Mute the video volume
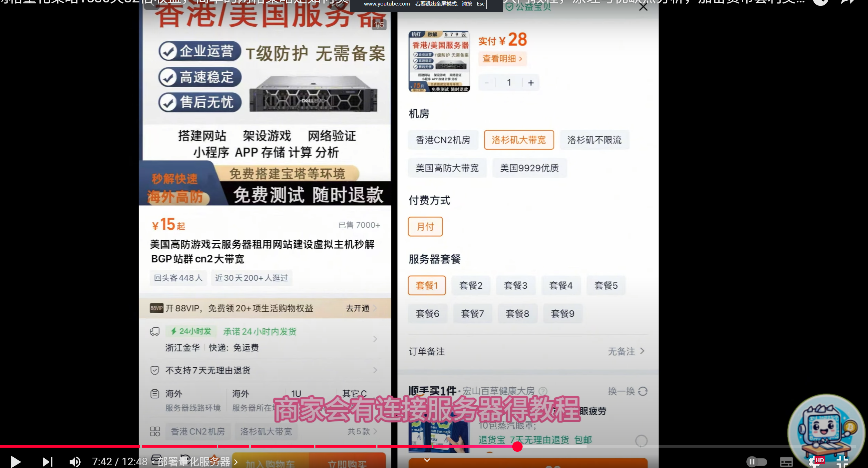This screenshot has height=468, width=868. point(75,461)
